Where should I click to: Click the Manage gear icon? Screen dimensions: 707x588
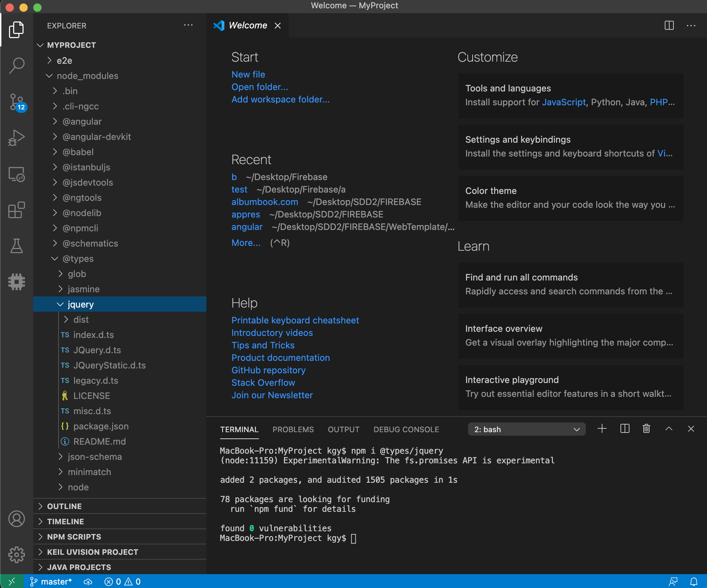[x=17, y=555]
